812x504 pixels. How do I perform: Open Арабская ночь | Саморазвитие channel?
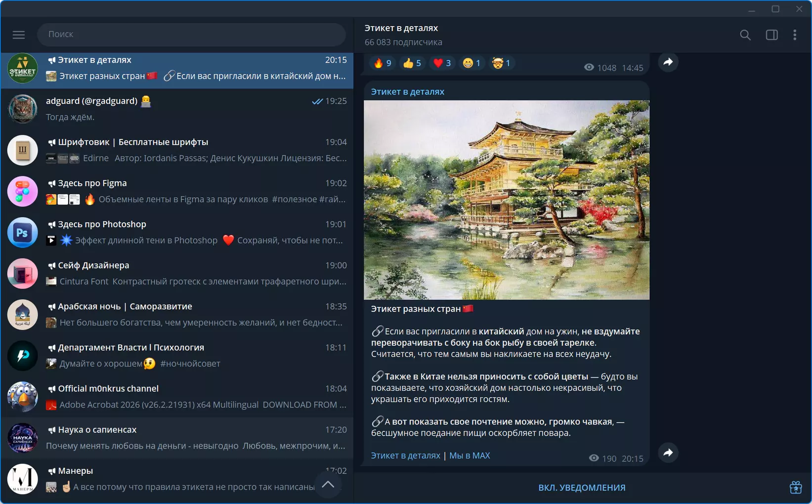tap(177, 314)
